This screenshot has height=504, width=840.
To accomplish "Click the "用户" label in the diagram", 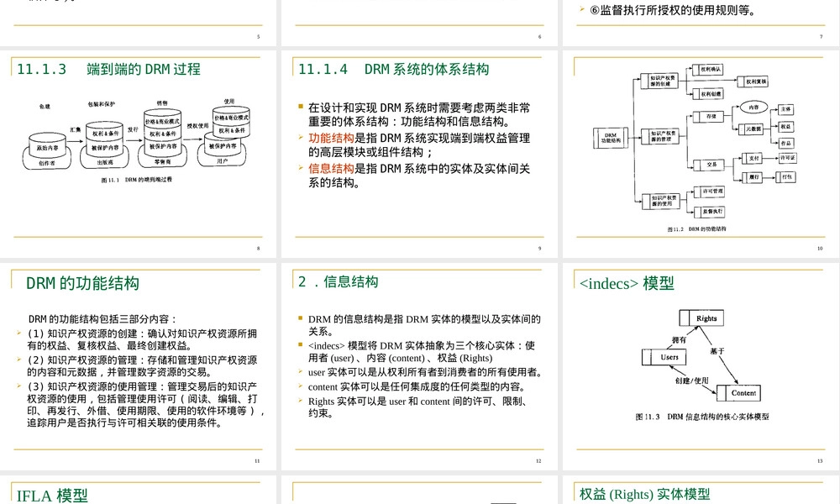I will [223, 160].
